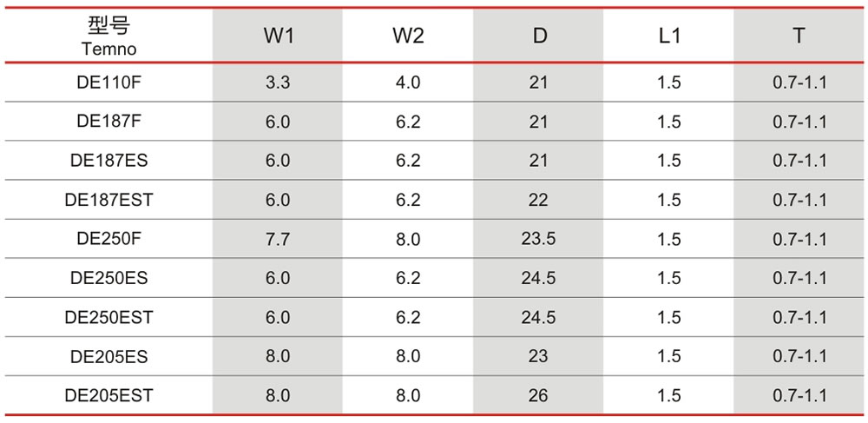Click the DE187EST row label
Screen dimensions: 868x423
[108, 200]
